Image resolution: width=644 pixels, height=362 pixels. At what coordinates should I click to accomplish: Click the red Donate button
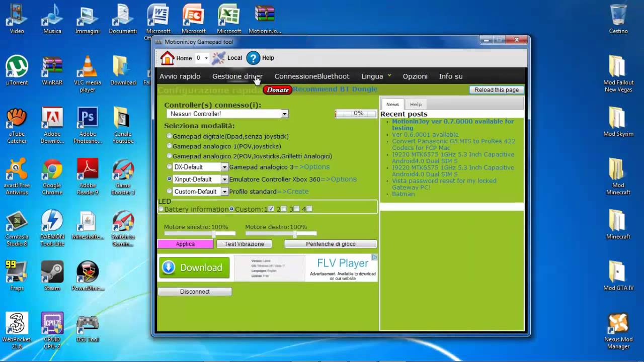278,90
